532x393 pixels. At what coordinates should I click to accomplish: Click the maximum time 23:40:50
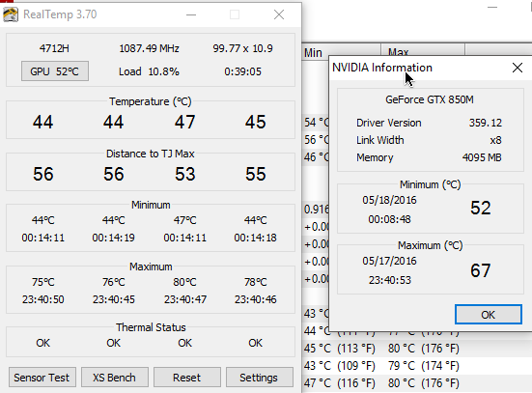click(43, 299)
